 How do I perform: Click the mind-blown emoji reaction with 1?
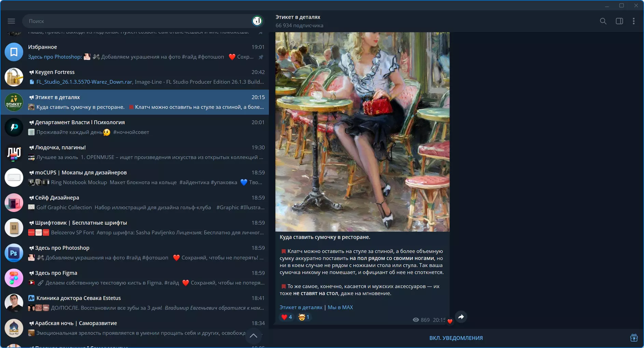point(304,317)
